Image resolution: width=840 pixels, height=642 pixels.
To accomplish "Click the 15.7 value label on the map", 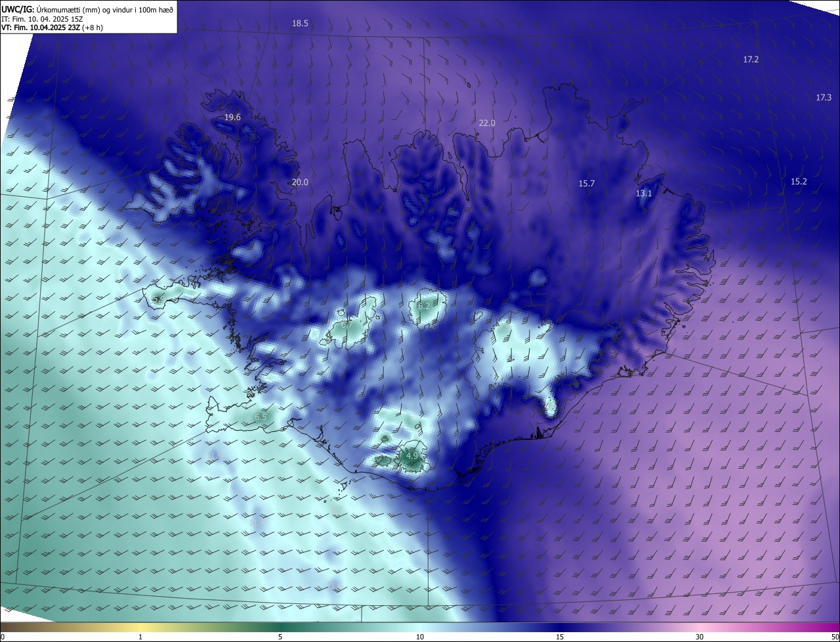I will coord(586,184).
